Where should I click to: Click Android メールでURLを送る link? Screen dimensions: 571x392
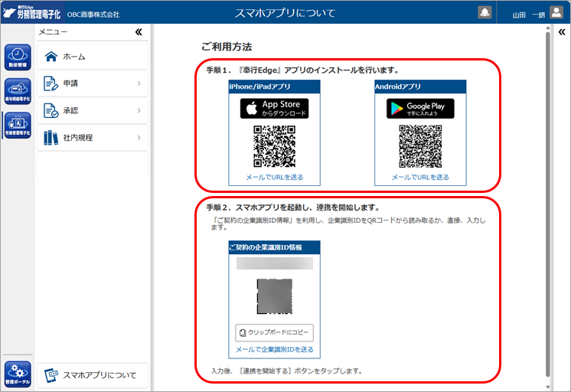420,177
